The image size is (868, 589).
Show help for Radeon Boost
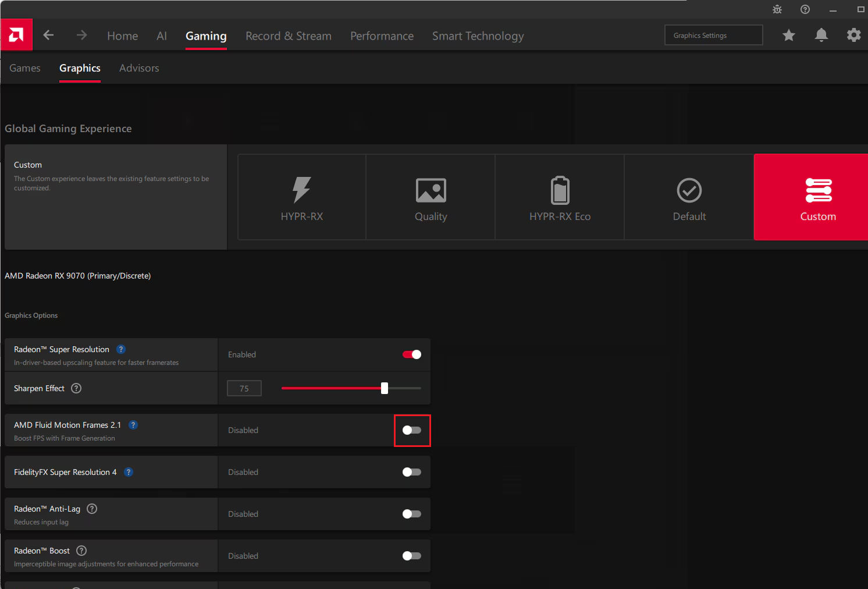pos(81,551)
